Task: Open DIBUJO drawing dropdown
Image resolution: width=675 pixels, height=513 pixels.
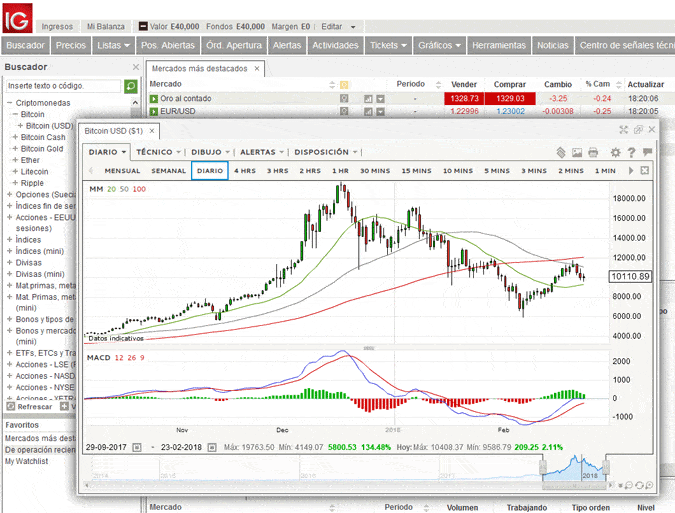Action: (x=211, y=152)
